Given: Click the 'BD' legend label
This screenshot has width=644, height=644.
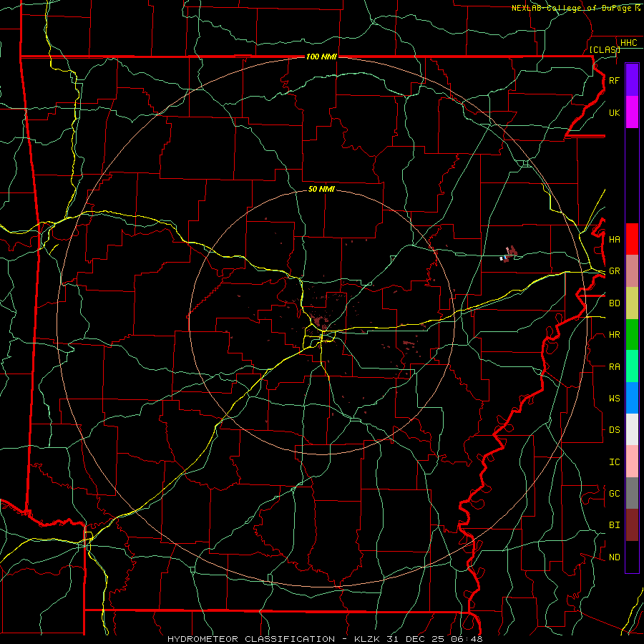Looking at the screenshot, I should tap(614, 303).
